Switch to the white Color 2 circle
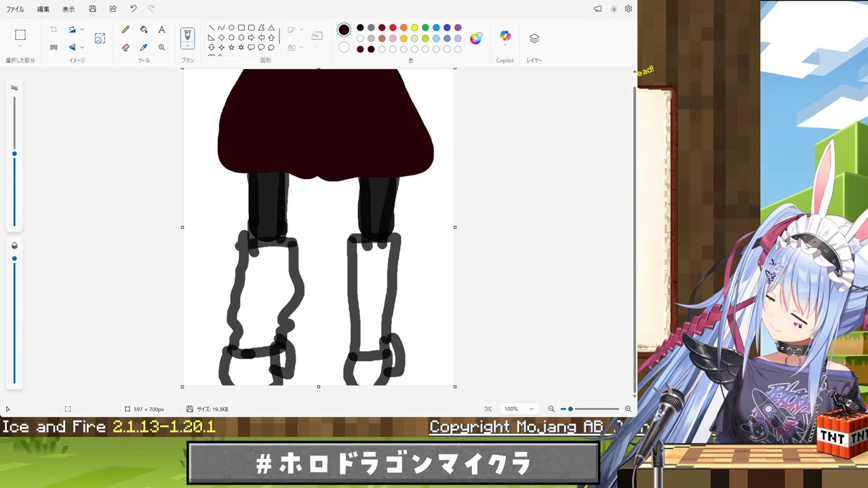 (x=344, y=47)
